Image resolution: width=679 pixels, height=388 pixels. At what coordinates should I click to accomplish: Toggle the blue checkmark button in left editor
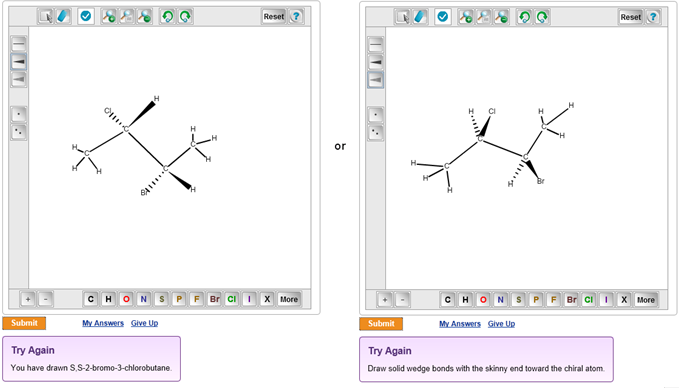point(86,16)
